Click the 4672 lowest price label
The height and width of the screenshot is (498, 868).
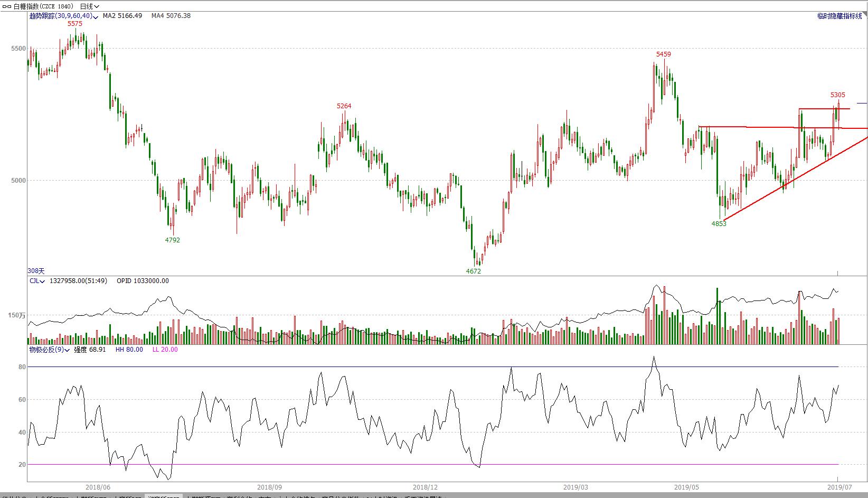tap(474, 271)
